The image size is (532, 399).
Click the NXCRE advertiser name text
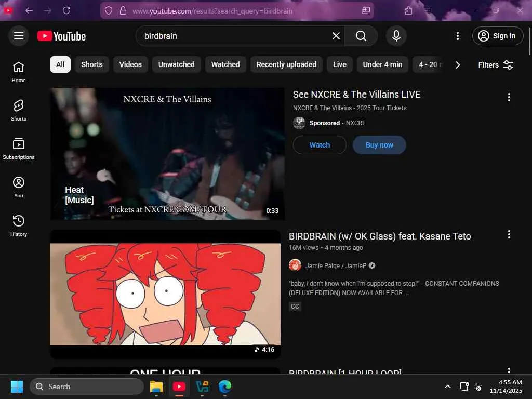[x=355, y=123]
